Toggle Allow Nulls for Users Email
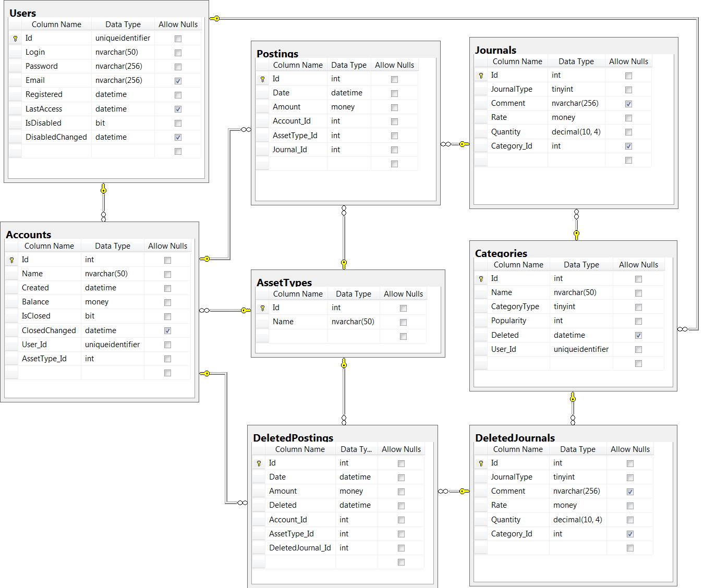The height and width of the screenshot is (588, 704). (178, 81)
